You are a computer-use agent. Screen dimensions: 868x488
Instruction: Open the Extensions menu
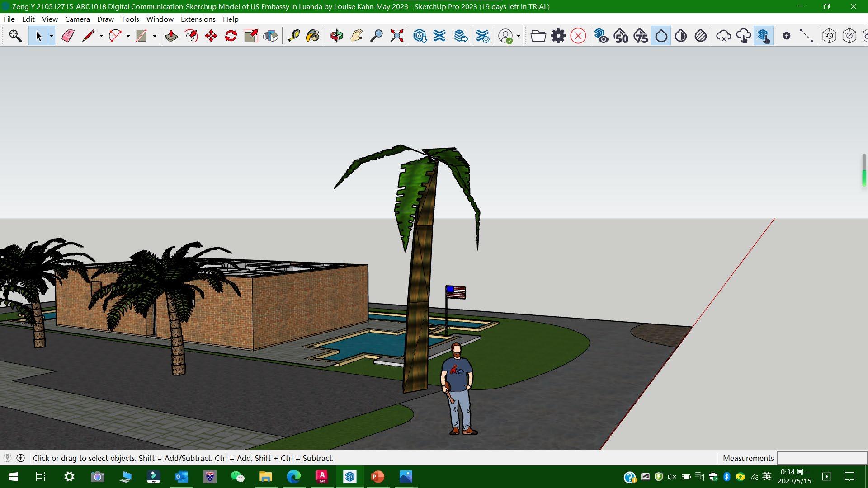[198, 19]
